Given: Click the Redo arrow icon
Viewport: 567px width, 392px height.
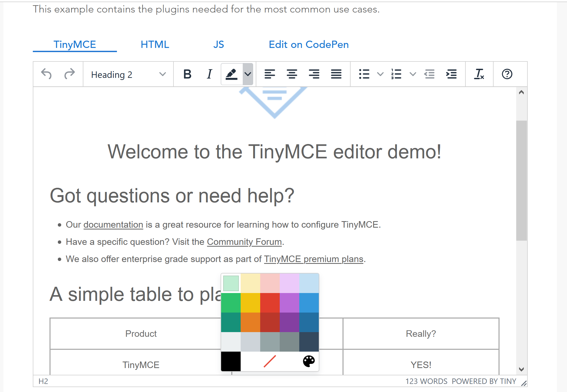Looking at the screenshot, I should 69,74.
